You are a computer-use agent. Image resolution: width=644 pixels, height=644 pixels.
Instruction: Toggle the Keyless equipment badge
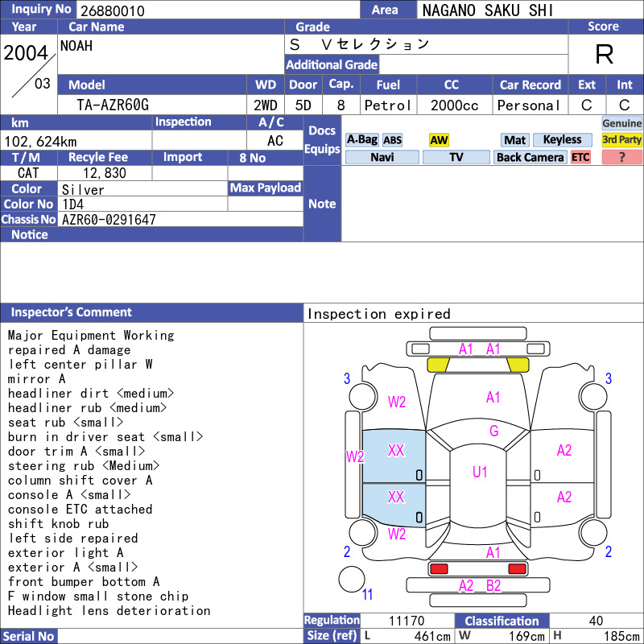(x=562, y=140)
